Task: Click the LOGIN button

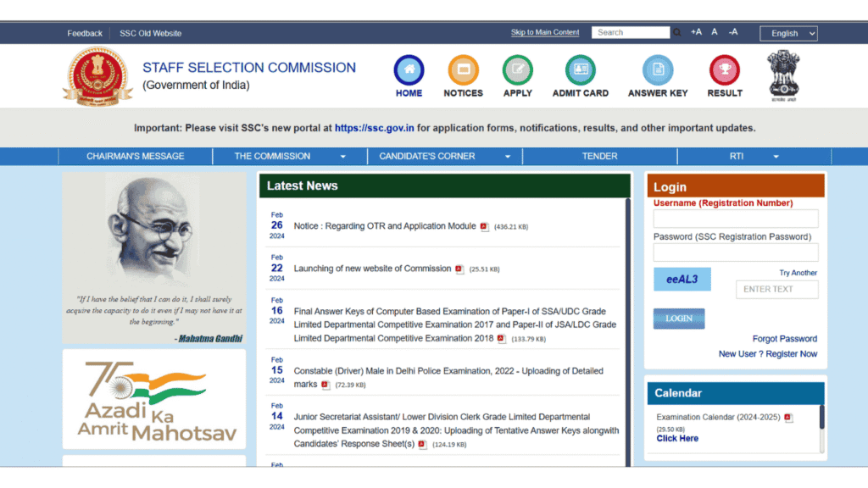Action: (679, 319)
